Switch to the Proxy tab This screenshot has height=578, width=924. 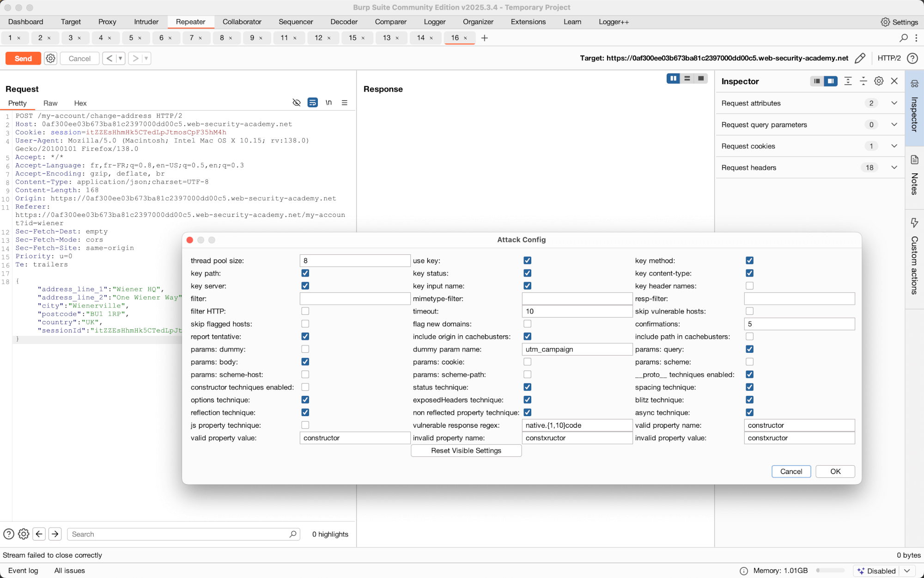click(107, 22)
